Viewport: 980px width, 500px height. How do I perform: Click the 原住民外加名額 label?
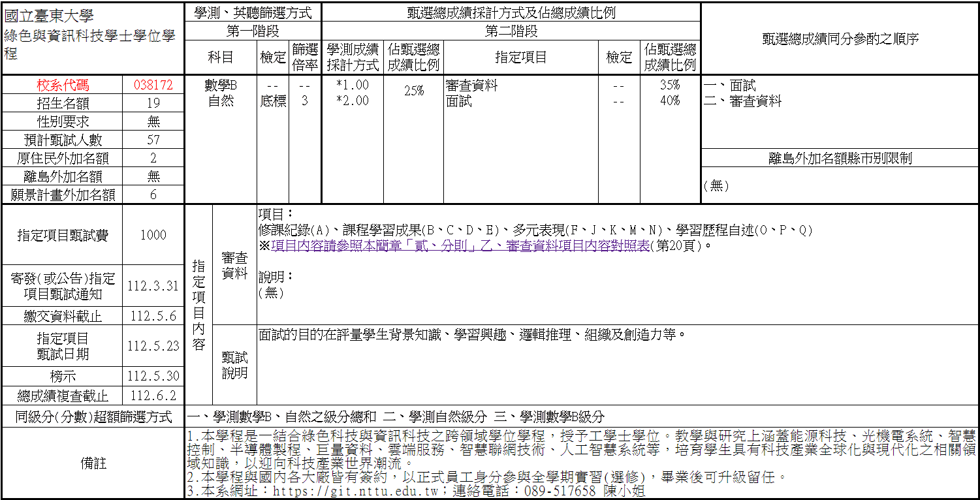pyautogui.click(x=63, y=158)
